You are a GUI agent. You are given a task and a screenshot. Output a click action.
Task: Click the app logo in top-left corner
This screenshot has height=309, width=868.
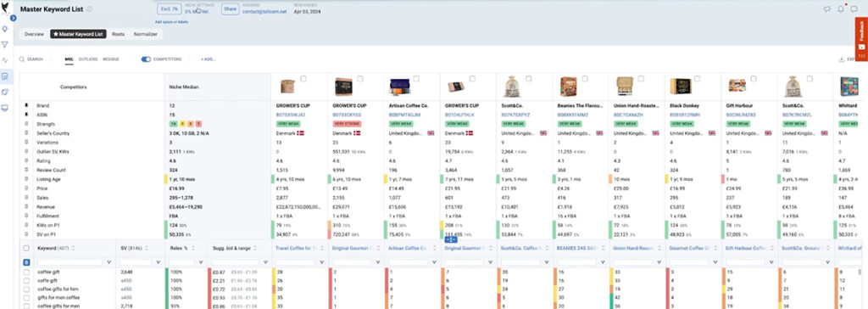(x=6, y=8)
